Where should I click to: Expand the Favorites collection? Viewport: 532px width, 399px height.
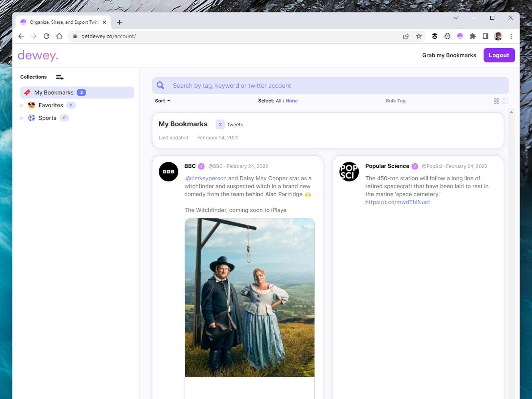[22, 105]
